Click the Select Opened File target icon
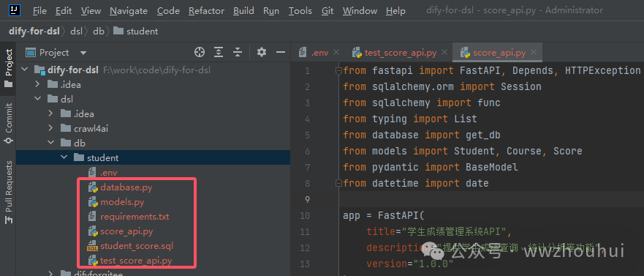The height and width of the screenshot is (276, 644). point(200,52)
